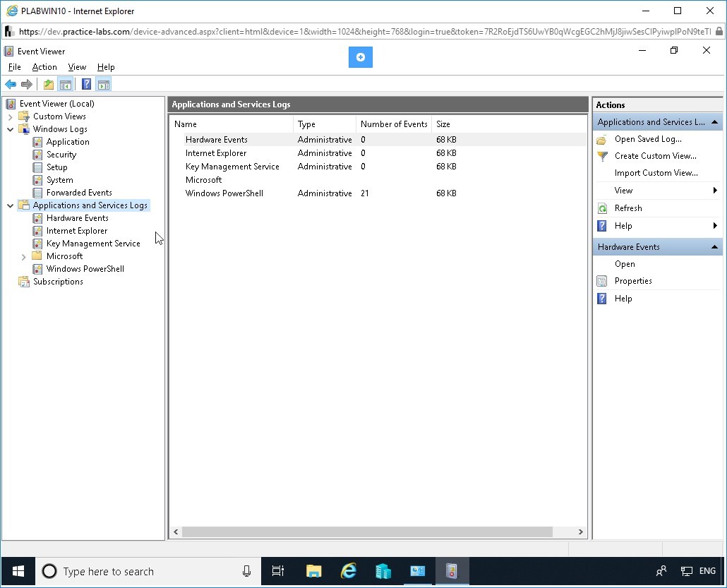Image resolution: width=727 pixels, height=588 pixels.
Task: Select Subscriptions in the tree
Action: pyautogui.click(x=58, y=282)
